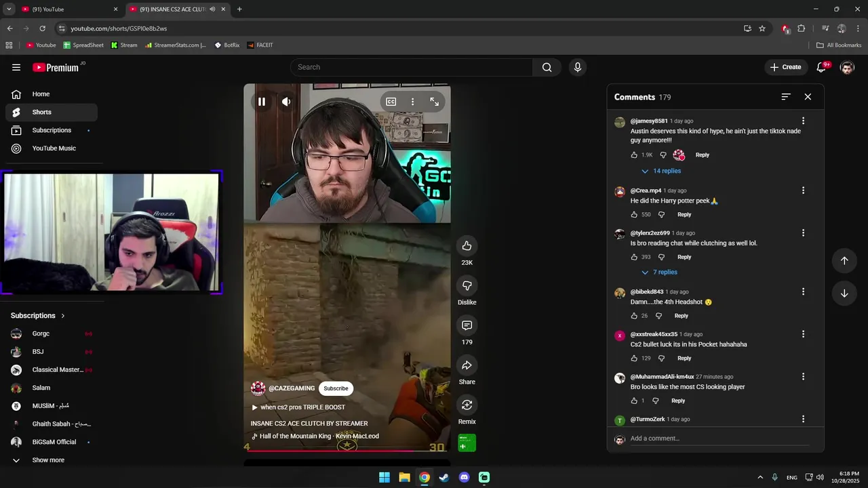Image resolution: width=868 pixels, height=488 pixels.
Task: Dislike the comment by @jamesy8581
Action: pyautogui.click(x=663, y=155)
